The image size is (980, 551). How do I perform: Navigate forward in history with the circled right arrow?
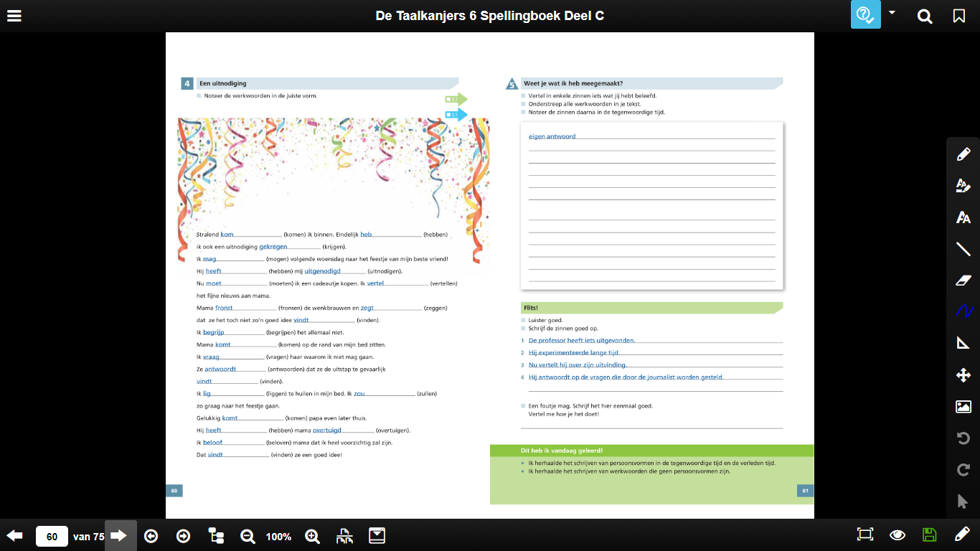[183, 535]
